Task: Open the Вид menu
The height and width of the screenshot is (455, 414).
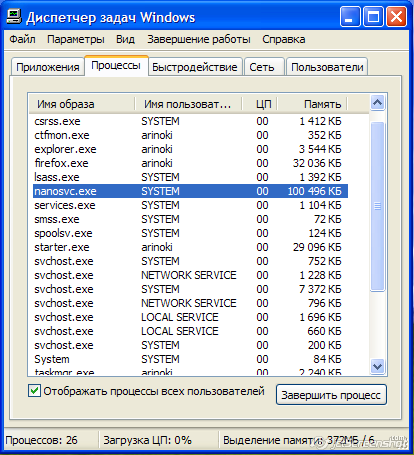Action: pyautogui.click(x=125, y=39)
